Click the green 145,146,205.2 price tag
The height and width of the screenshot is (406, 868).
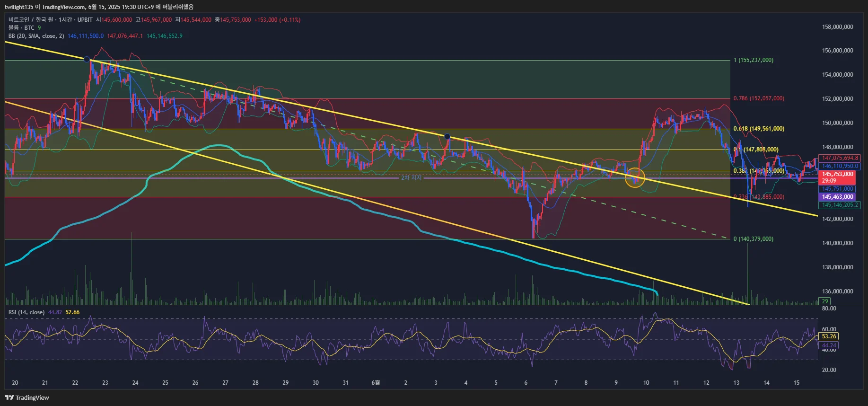click(x=840, y=205)
